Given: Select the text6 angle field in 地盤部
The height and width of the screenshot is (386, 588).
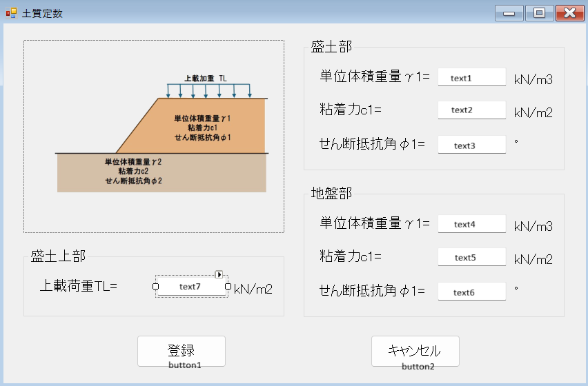Looking at the screenshot, I should [471, 292].
